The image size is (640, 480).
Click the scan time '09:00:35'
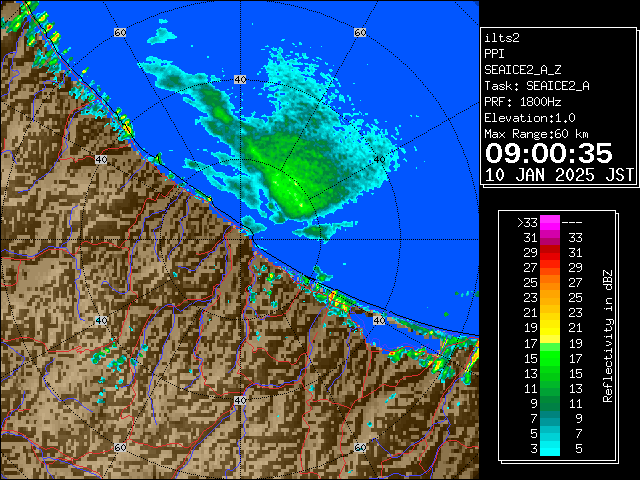(549, 153)
